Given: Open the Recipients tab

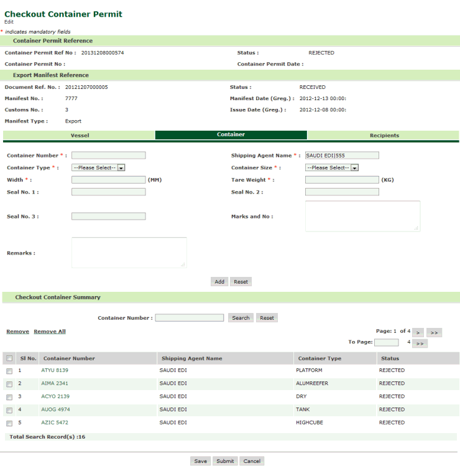Looking at the screenshot, I should point(384,135).
